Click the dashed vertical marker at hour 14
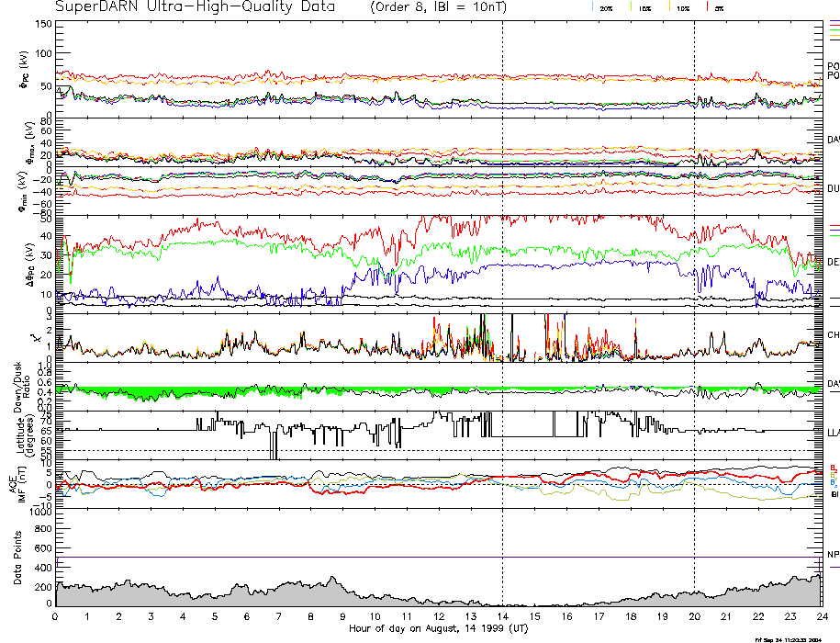 pos(502,276)
